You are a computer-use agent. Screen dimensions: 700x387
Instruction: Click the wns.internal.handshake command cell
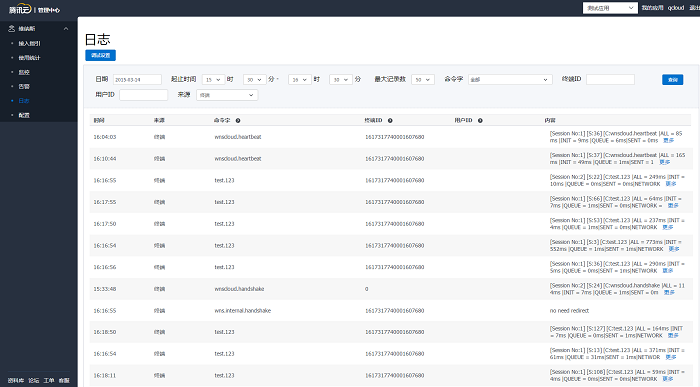coord(242,311)
